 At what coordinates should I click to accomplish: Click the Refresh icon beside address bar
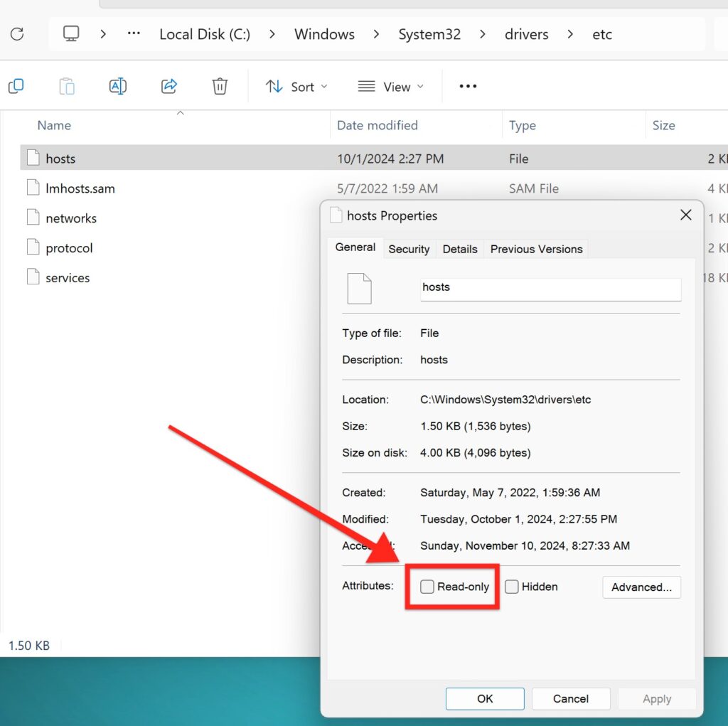click(x=17, y=34)
